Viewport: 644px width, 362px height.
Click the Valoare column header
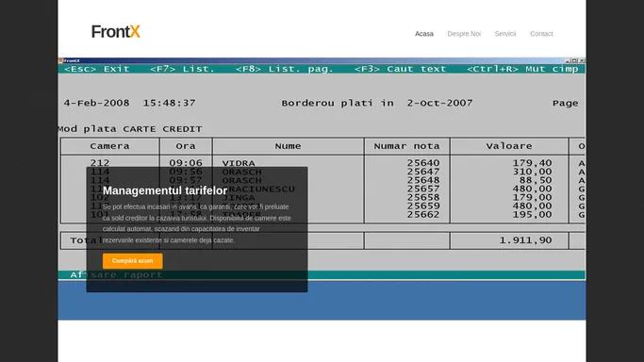click(x=509, y=146)
